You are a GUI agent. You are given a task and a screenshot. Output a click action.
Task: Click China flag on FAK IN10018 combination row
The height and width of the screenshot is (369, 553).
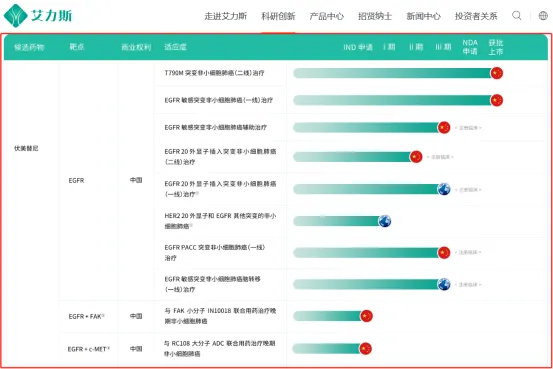coord(366,316)
